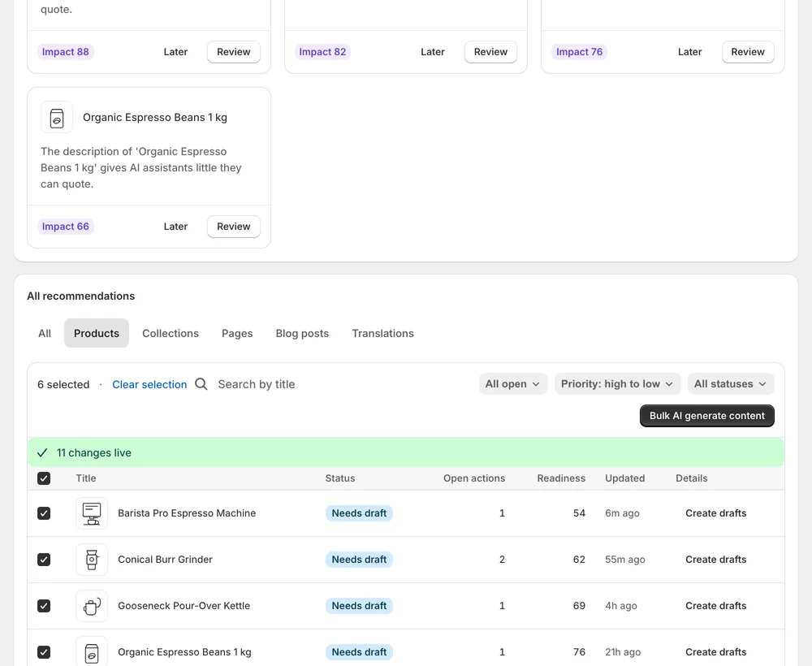The height and width of the screenshot is (666, 812).
Task: Open the Blog posts tab
Action: point(302,333)
